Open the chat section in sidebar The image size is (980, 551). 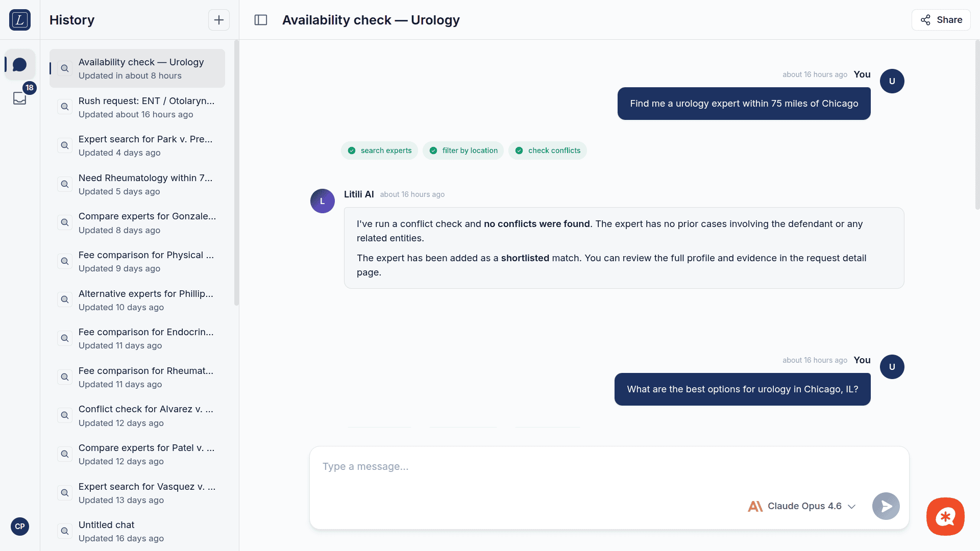pos(20,65)
